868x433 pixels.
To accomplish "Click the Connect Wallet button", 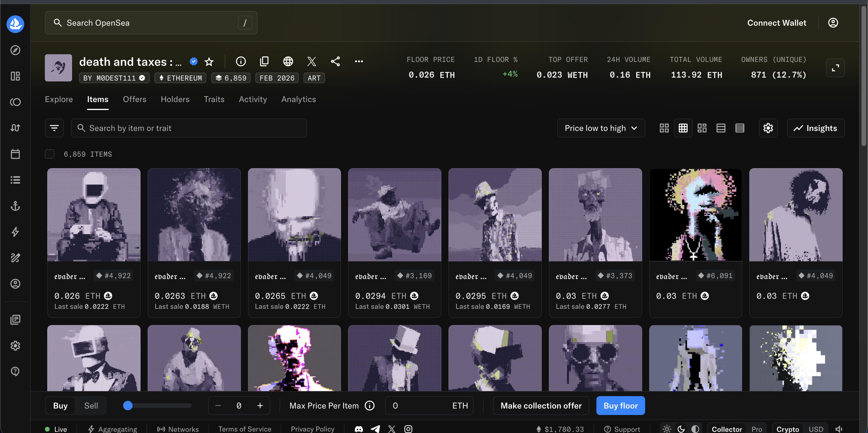I will (777, 23).
